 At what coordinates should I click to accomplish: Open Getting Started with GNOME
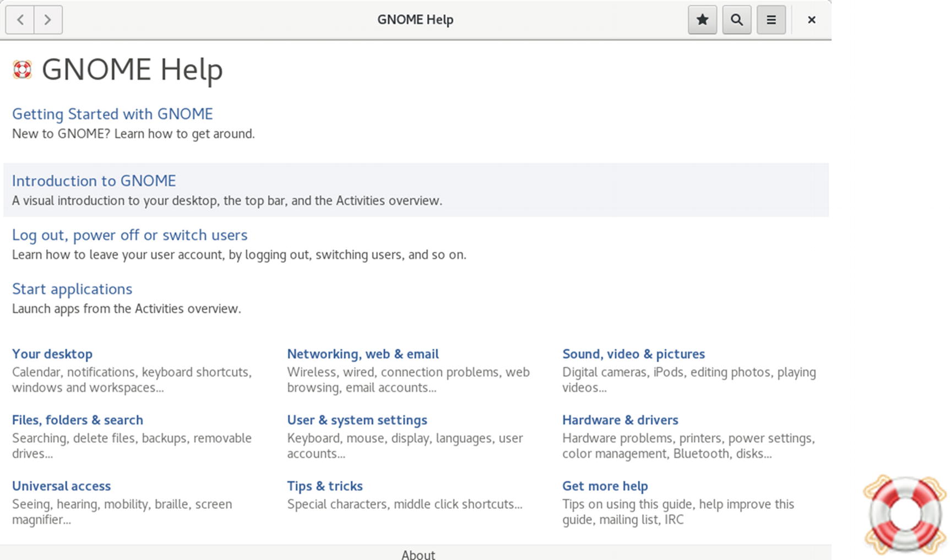tap(112, 114)
